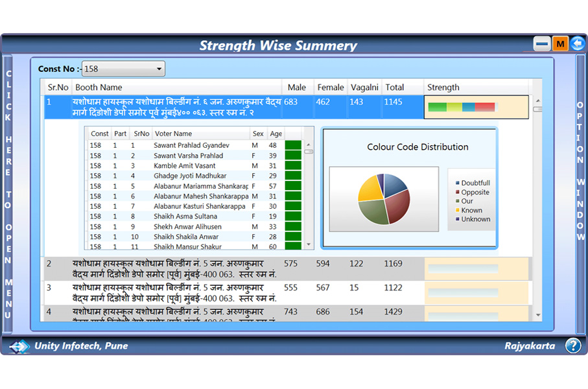Click the green colour cell for Sawant Prahlad Gyandev
588x389 pixels.
[x=293, y=145]
